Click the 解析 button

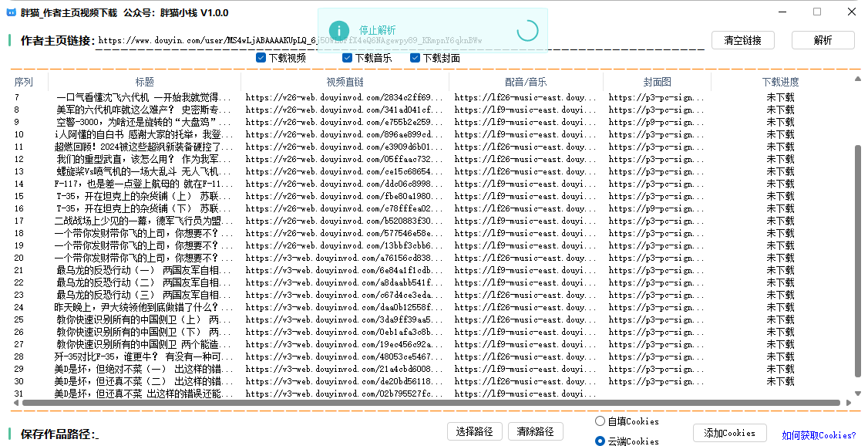pos(823,40)
